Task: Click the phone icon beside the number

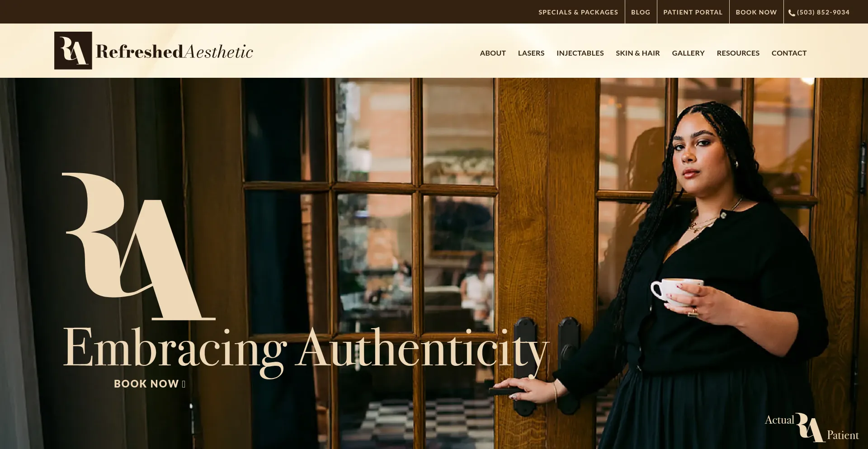Action: [792, 13]
